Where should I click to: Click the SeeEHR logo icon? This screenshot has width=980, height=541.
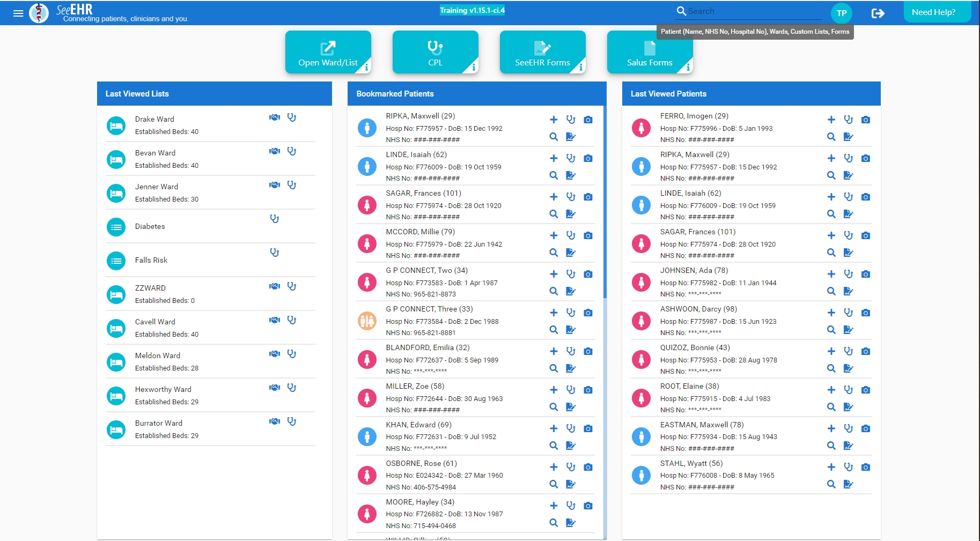point(39,13)
